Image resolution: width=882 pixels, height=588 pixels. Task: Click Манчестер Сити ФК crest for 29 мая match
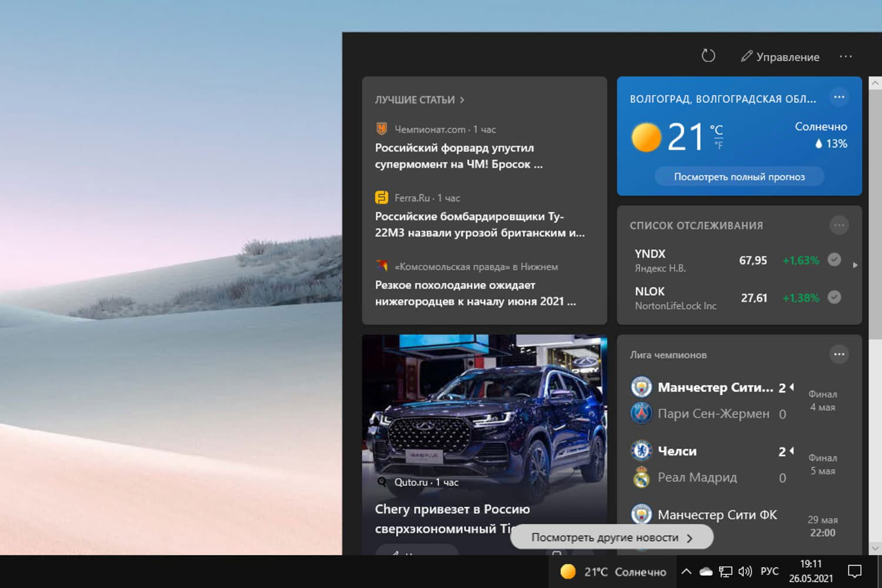click(x=642, y=514)
